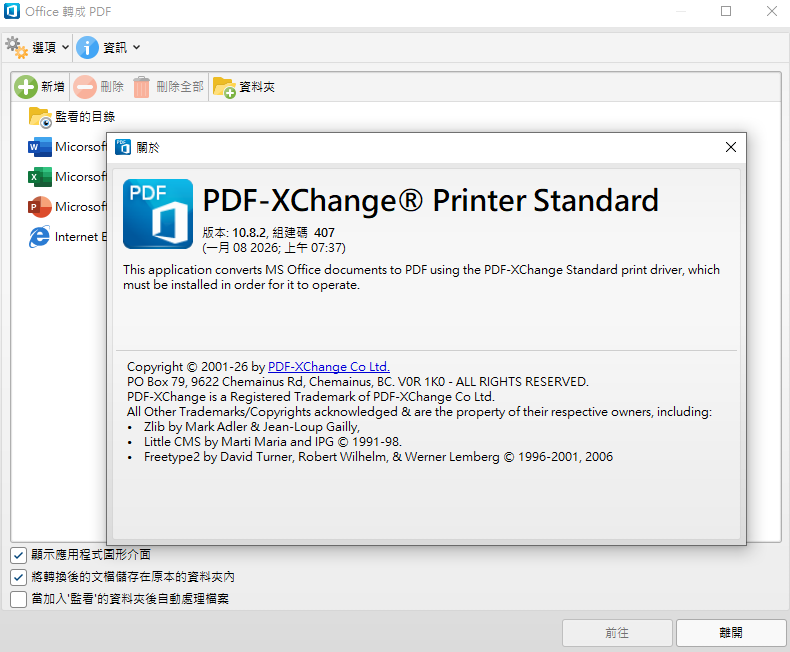Toggle 顯示應用程式圖形介面 checkbox
The height and width of the screenshot is (652, 790).
18,555
